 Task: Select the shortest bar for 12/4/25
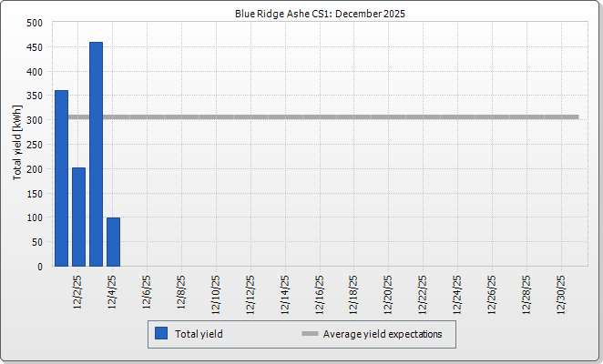[x=113, y=242]
